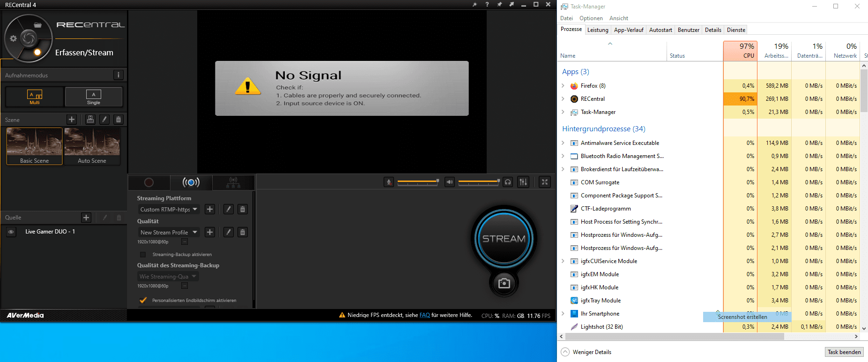
Task: Expand the RECentral preview to fullscreen
Action: (x=545, y=182)
